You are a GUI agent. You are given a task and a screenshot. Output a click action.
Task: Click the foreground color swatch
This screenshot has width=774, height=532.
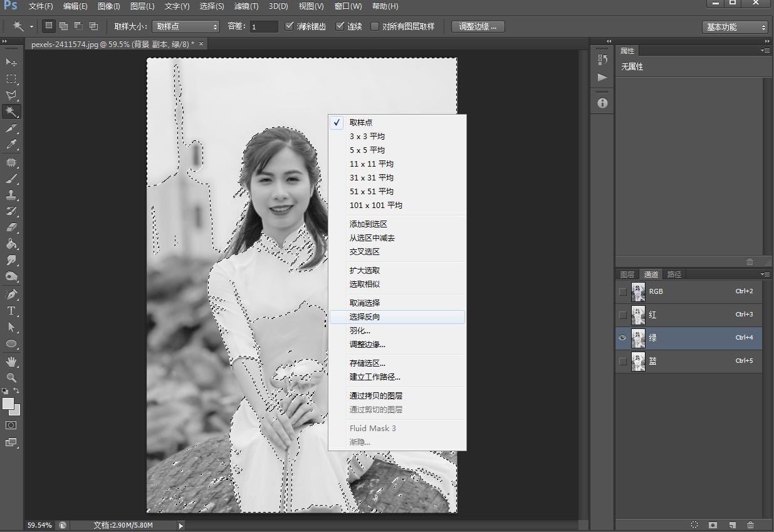[8, 404]
